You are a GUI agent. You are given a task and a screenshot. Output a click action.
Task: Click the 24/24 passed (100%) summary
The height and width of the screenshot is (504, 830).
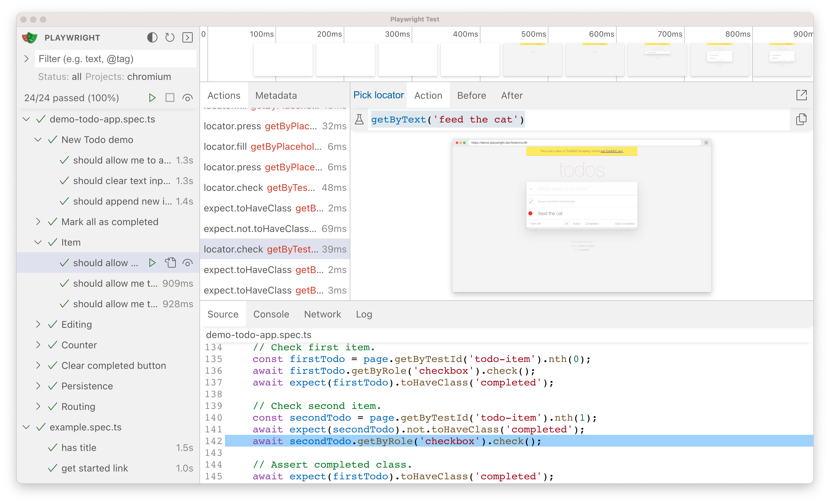(71, 98)
